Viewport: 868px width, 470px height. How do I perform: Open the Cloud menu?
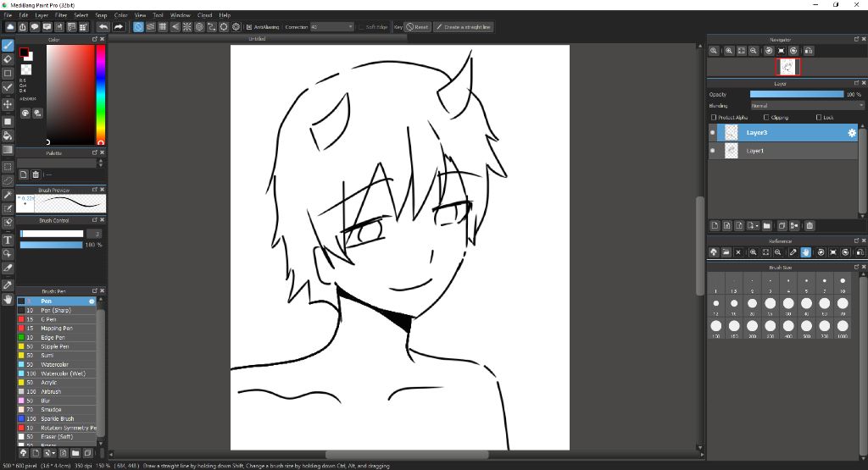pos(205,15)
